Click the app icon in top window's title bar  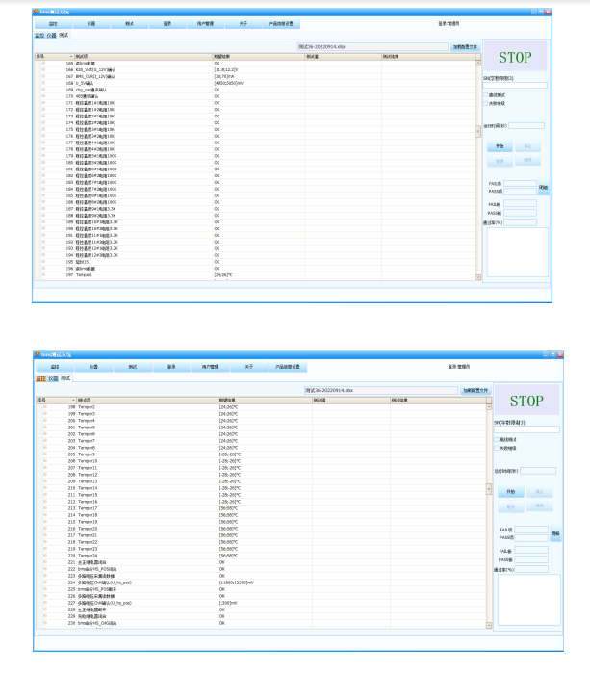point(37,12)
